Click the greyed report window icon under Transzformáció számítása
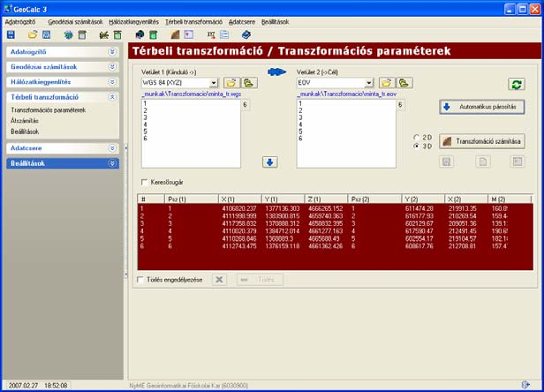 point(518,162)
